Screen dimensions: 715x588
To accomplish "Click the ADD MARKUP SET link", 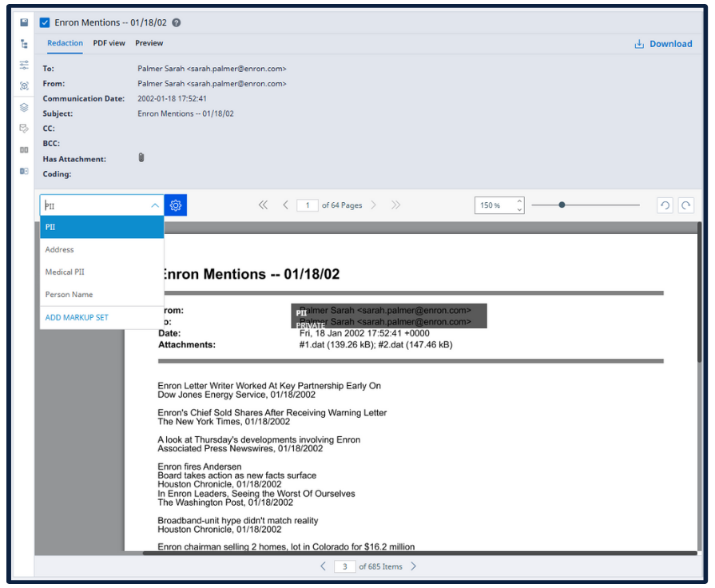I will (77, 318).
